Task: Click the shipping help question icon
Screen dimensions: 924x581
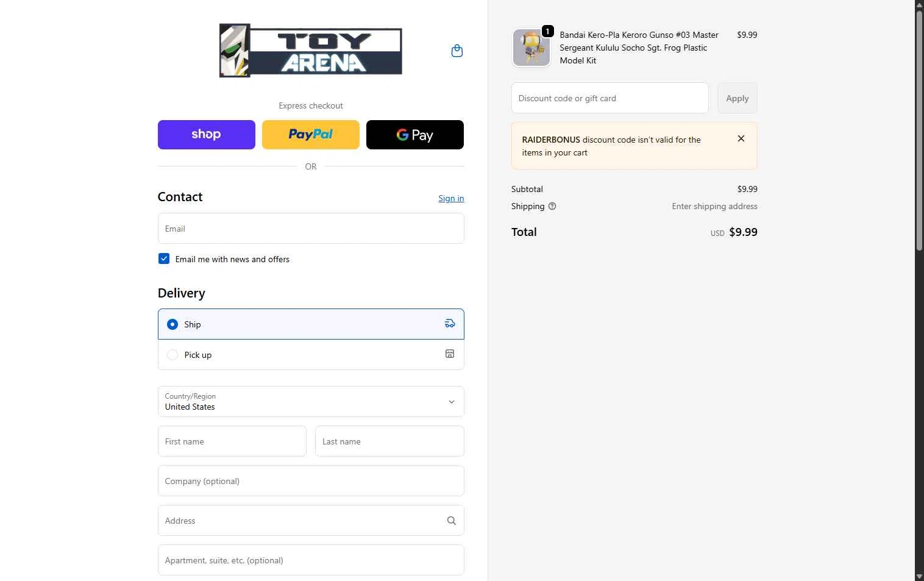Action: (x=552, y=206)
